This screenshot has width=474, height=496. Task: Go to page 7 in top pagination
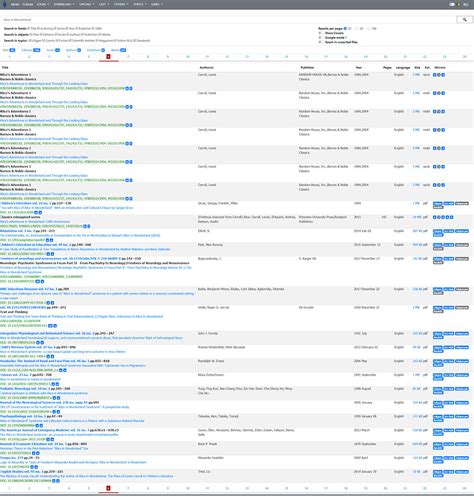(x=128, y=57)
